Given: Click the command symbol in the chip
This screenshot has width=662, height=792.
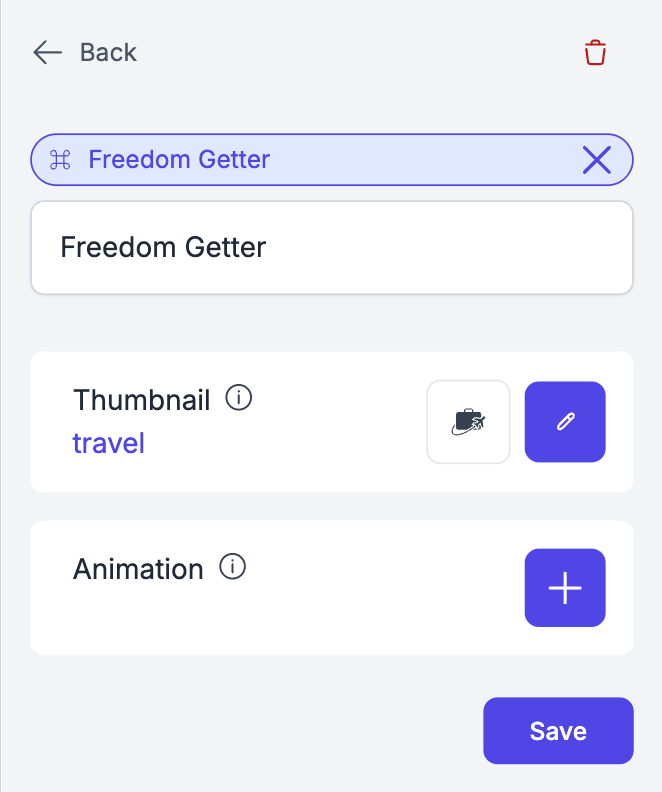Looking at the screenshot, I should [x=60, y=160].
